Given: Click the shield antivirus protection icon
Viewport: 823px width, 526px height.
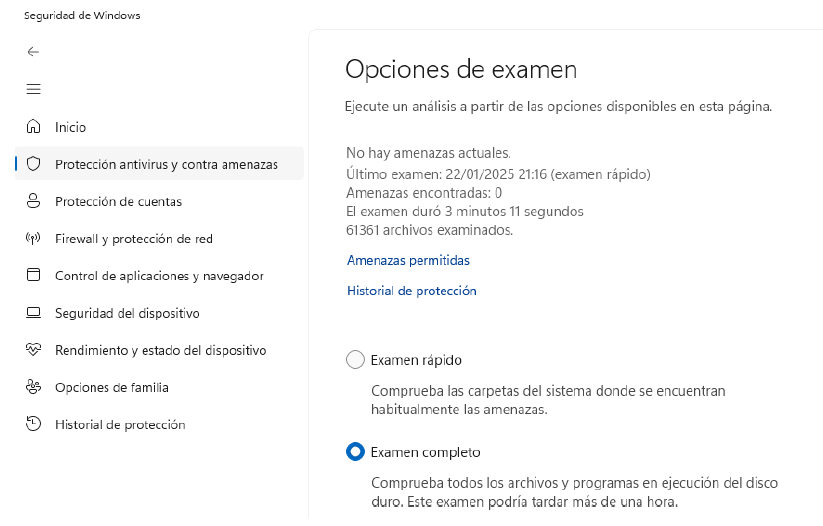Looking at the screenshot, I should pos(33,164).
